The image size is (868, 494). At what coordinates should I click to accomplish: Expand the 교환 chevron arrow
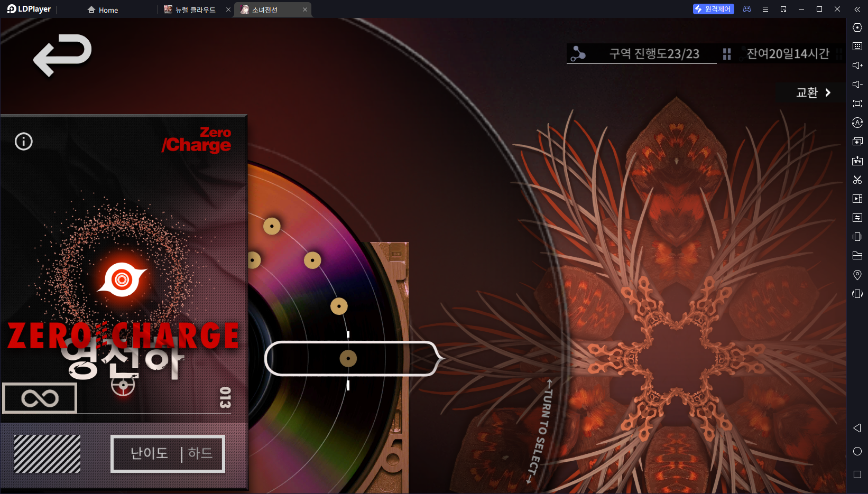(x=828, y=92)
